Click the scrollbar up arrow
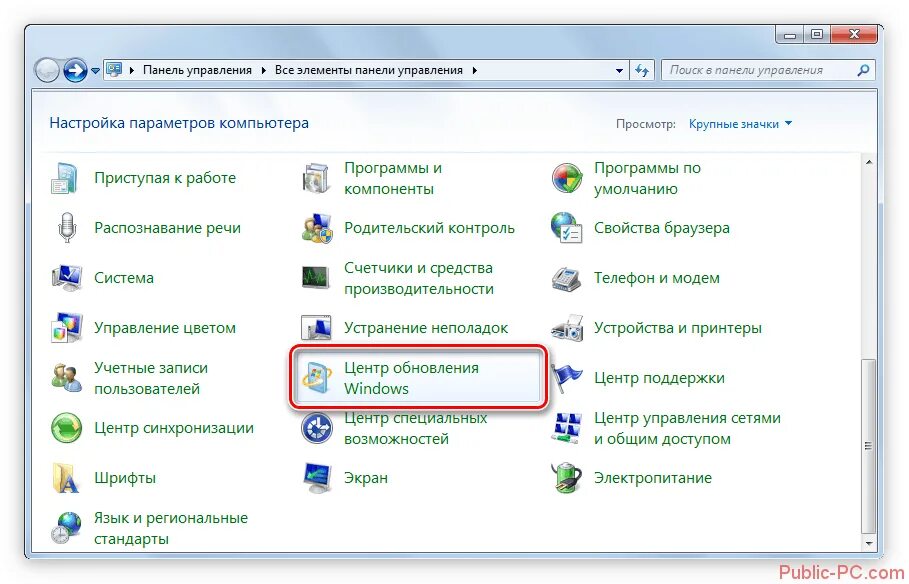 point(868,162)
